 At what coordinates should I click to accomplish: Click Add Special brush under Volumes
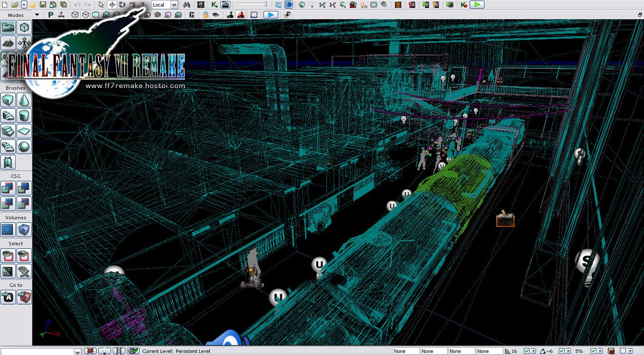coord(9,230)
